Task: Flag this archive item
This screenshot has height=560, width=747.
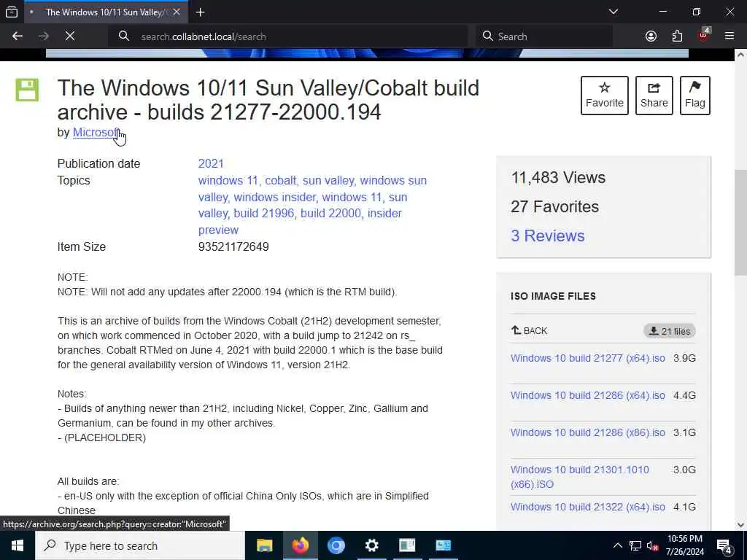Action: 695,96
